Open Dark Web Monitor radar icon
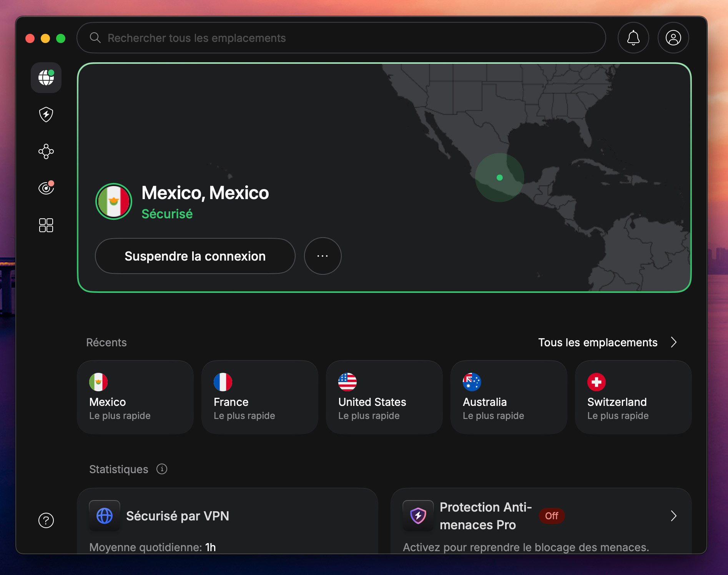Screen dimensions: 728x575 (x=46, y=188)
